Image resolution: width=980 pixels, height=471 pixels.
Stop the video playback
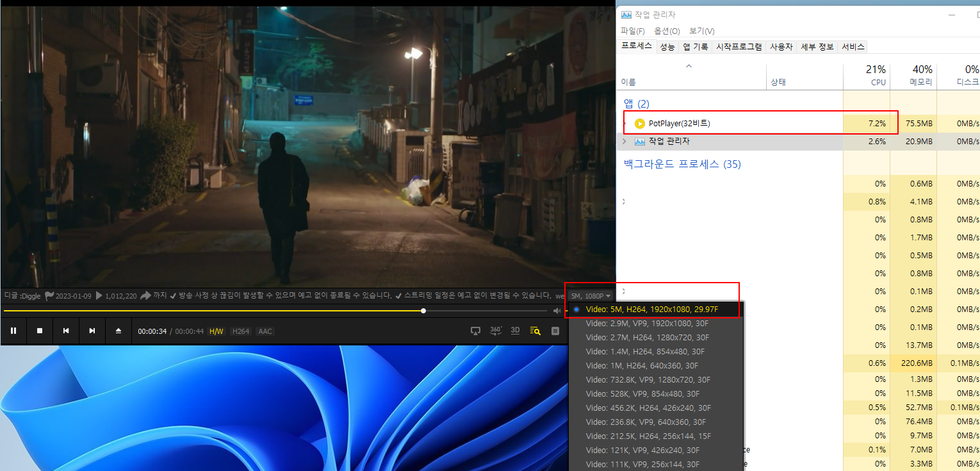coord(40,331)
